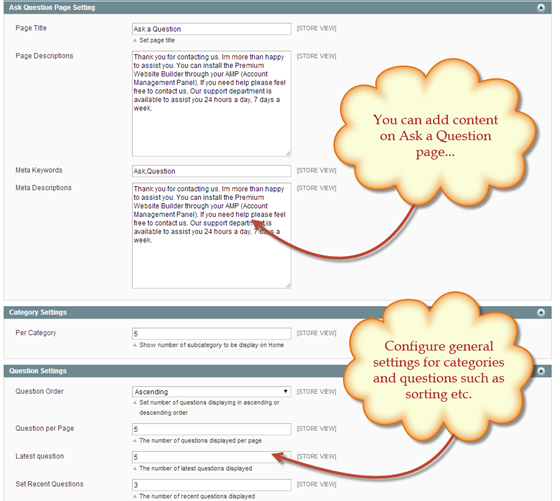The image size is (560, 501).
Task: Click the Page Title label
Action: 31,28
